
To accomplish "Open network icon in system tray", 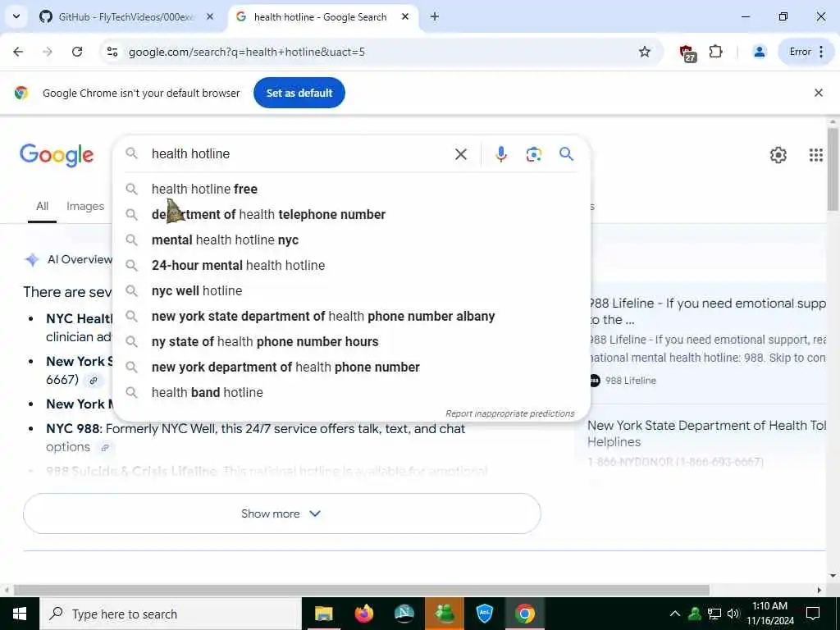I will pos(714,614).
